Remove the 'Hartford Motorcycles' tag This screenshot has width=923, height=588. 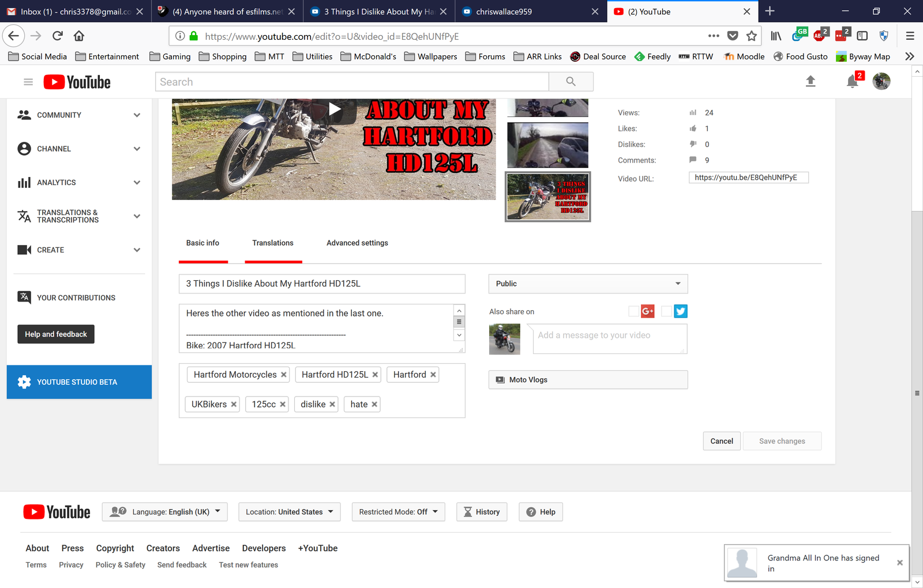(284, 375)
